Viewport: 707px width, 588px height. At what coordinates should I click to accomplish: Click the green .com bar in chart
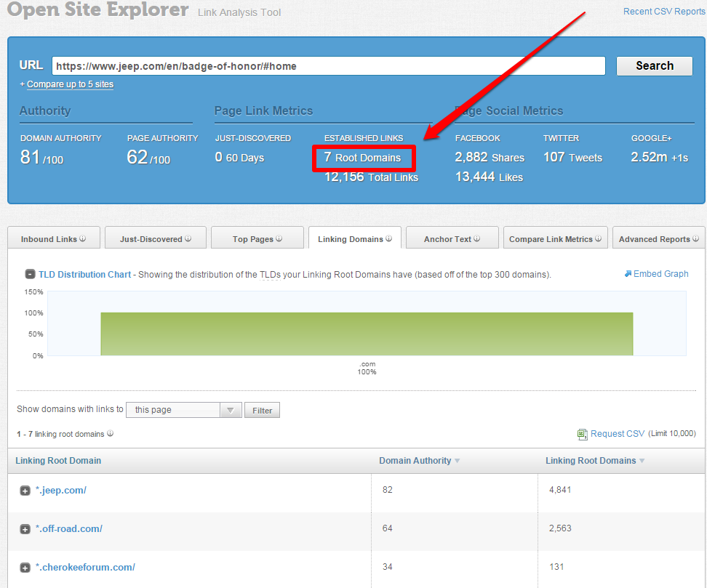(367, 334)
